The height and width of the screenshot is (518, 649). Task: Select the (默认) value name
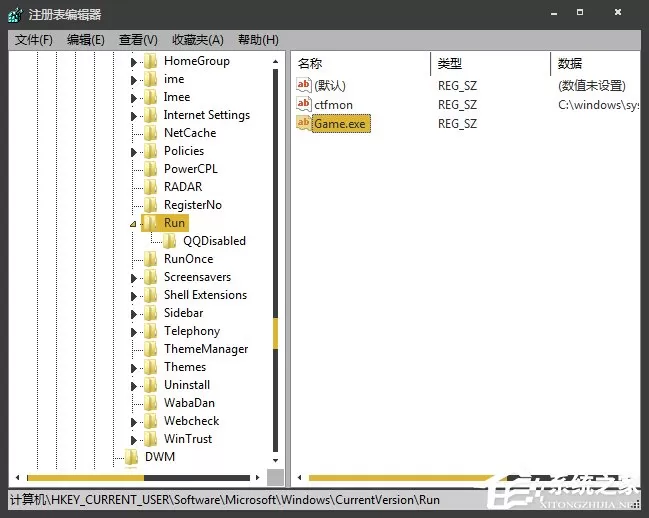coord(330,86)
